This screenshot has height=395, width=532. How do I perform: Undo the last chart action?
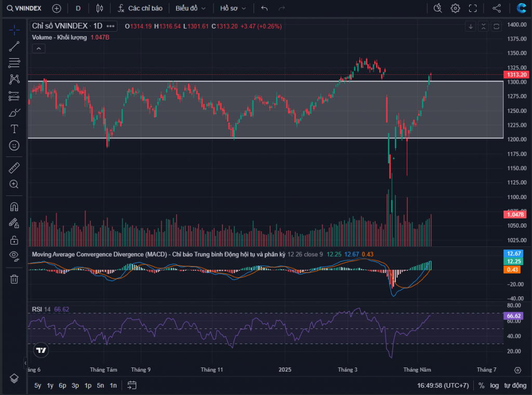[264, 8]
